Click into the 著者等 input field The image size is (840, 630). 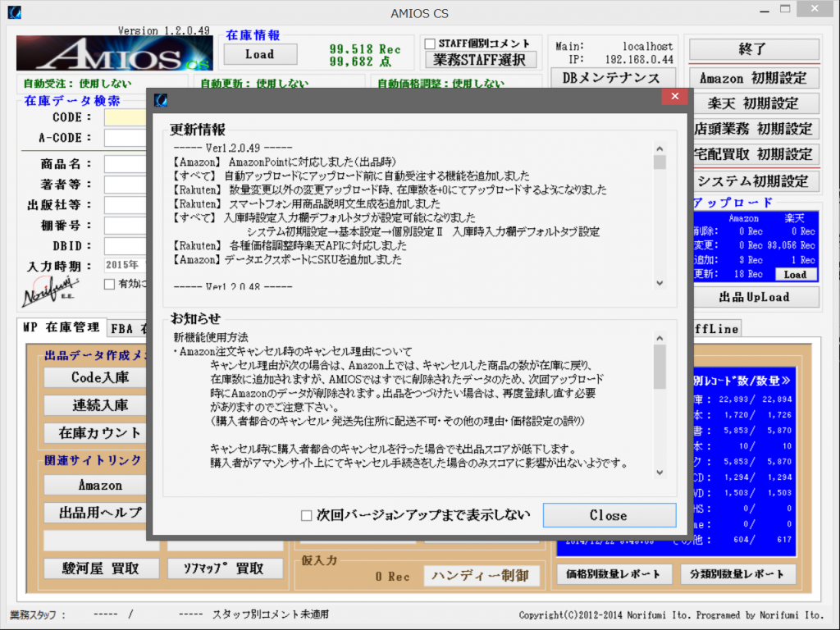coord(126,185)
